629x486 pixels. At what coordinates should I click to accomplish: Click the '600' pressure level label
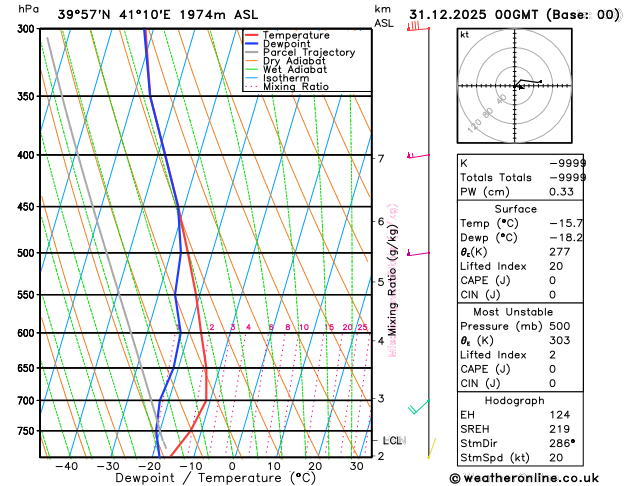[28, 333]
